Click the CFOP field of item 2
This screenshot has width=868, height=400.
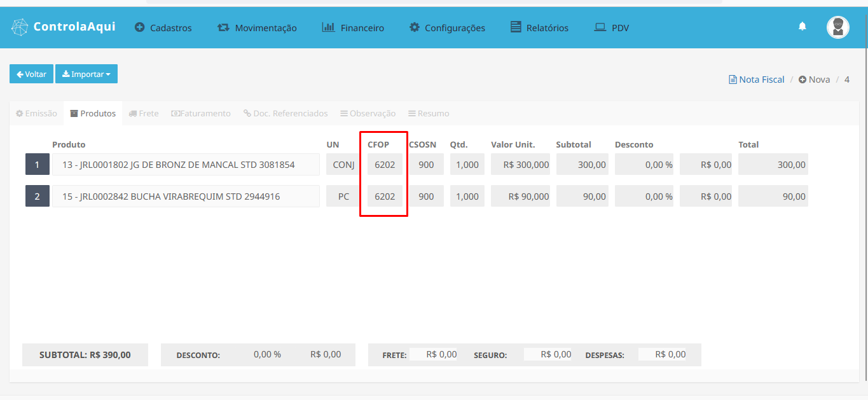coord(385,197)
